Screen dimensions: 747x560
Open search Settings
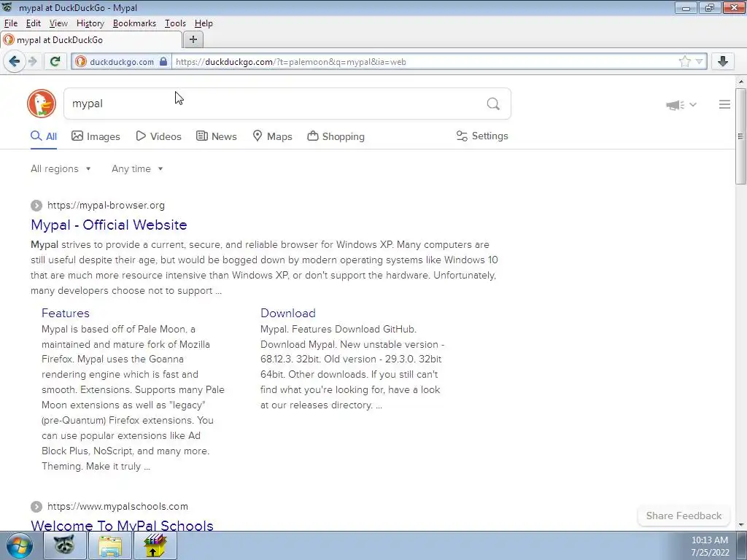tap(482, 136)
